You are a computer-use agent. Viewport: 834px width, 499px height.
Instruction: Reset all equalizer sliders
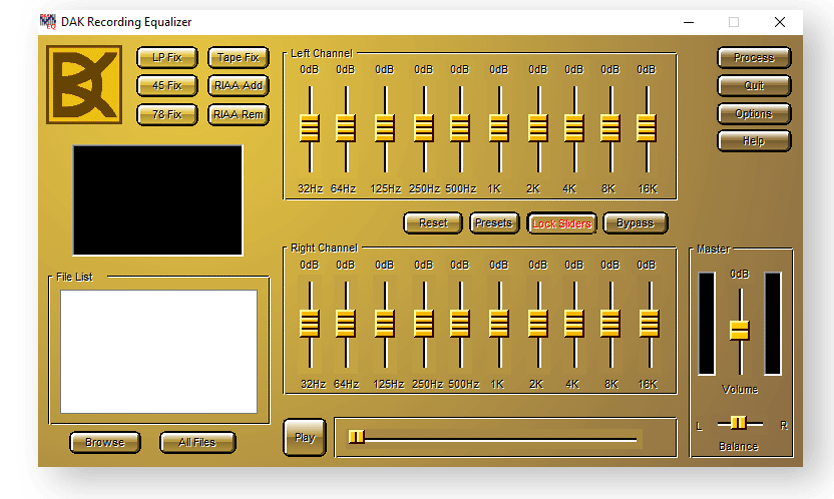[x=433, y=223]
